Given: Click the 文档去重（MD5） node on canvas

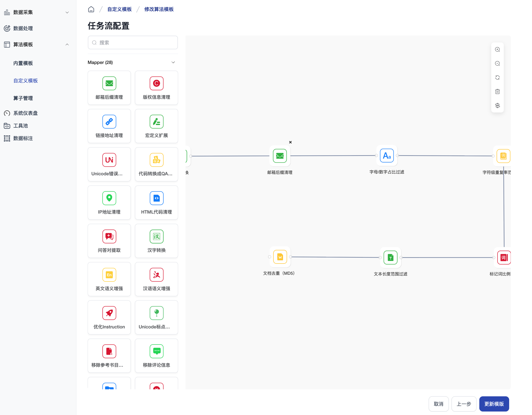Looking at the screenshot, I should click(280, 257).
